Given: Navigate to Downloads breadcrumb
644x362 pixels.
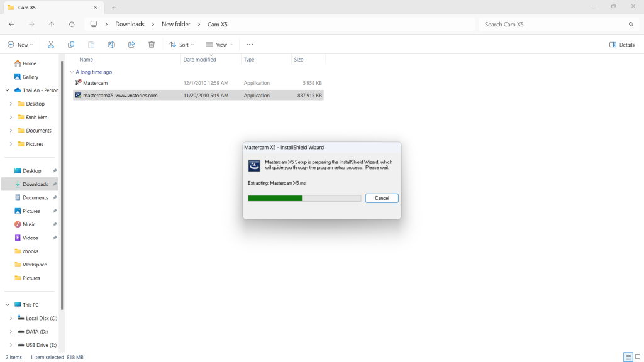Looking at the screenshot, I should pyautogui.click(x=130, y=25).
